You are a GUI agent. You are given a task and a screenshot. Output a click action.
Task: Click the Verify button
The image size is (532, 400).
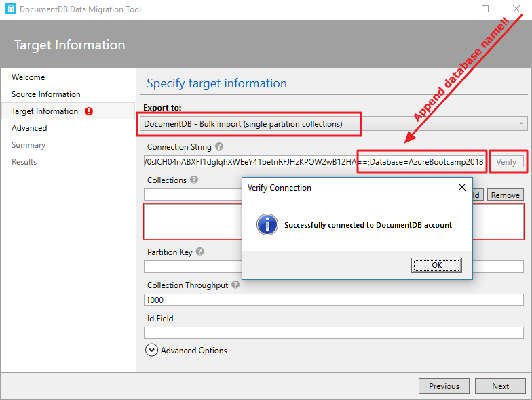506,162
